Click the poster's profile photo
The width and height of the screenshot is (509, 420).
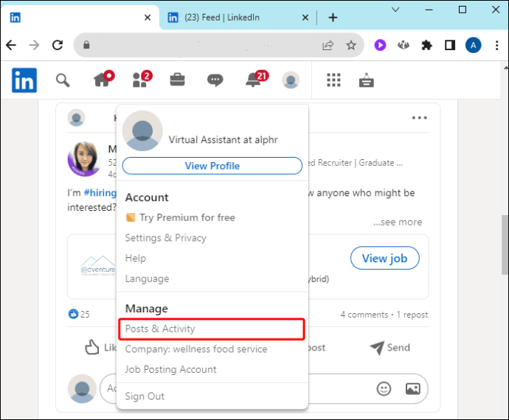tap(84, 159)
